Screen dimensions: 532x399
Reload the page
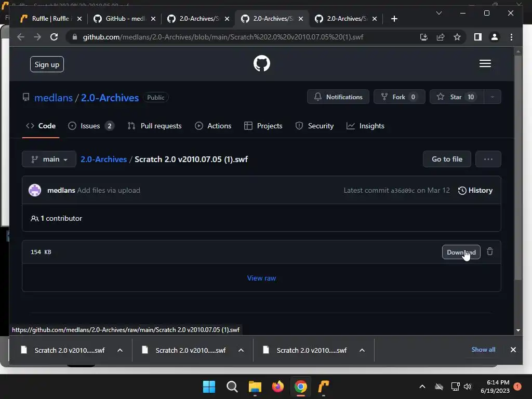[54, 37]
